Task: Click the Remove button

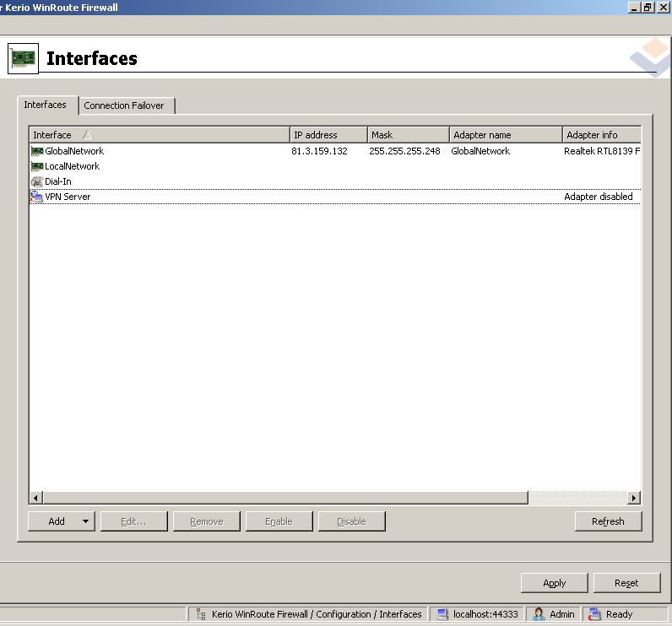Action: coord(207,521)
